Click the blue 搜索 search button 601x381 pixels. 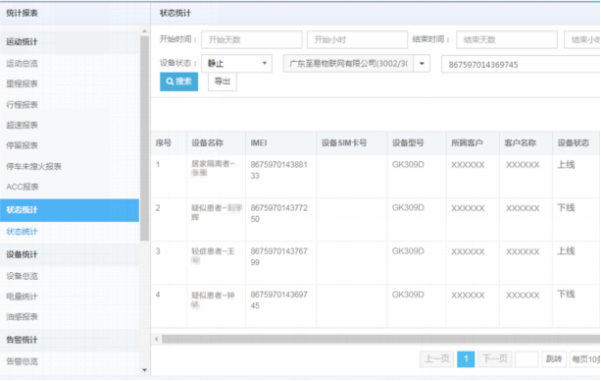point(179,82)
